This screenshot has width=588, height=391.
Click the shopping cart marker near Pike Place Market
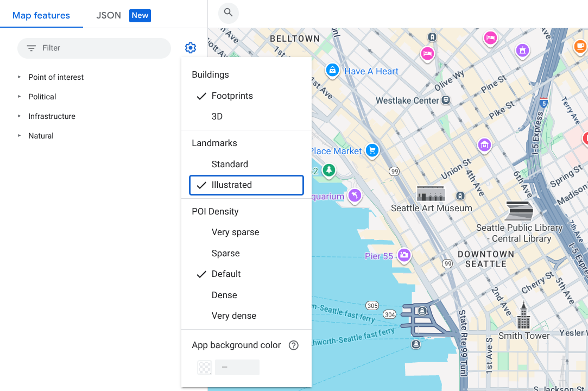372,150
